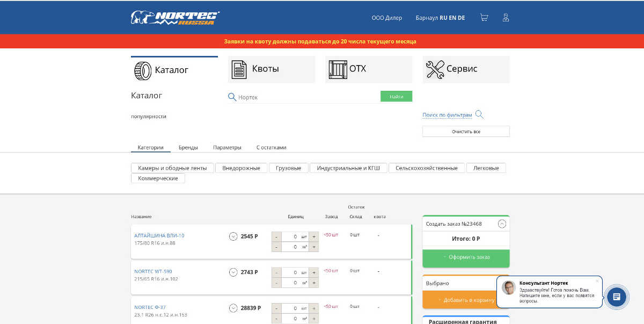The height and width of the screenshot is (324, 644).
Task: Decrease шт quantity for АЛТАЙШИНА ВЛИ-10
Action: pos(276,236)
